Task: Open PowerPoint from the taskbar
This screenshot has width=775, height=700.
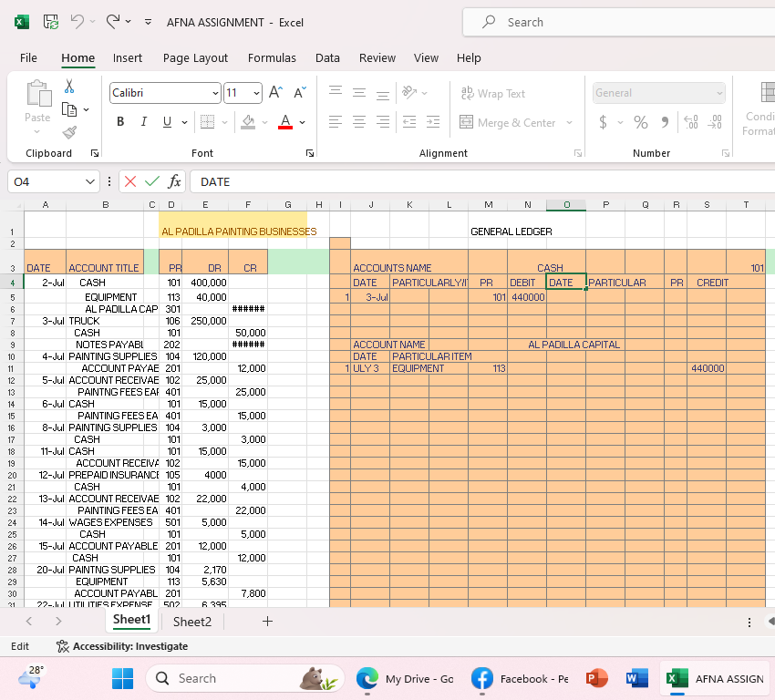Action: pyautogui.click(x=596, y=678)
